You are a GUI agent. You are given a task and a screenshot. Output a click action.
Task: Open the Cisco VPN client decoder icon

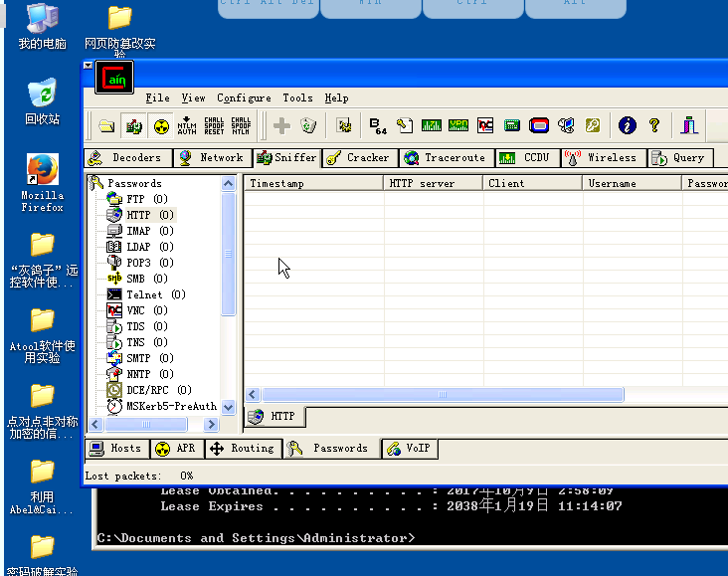pos(458,125)
